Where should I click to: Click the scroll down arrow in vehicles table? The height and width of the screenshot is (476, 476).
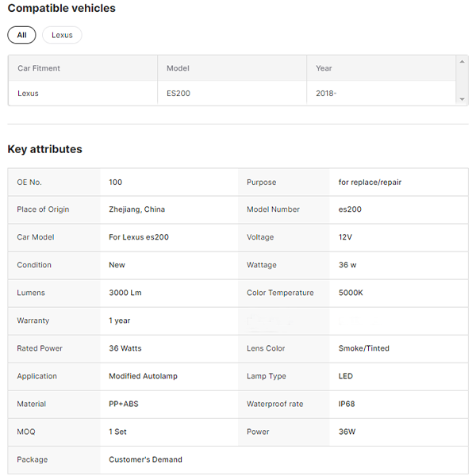click(x=462, y=99)
